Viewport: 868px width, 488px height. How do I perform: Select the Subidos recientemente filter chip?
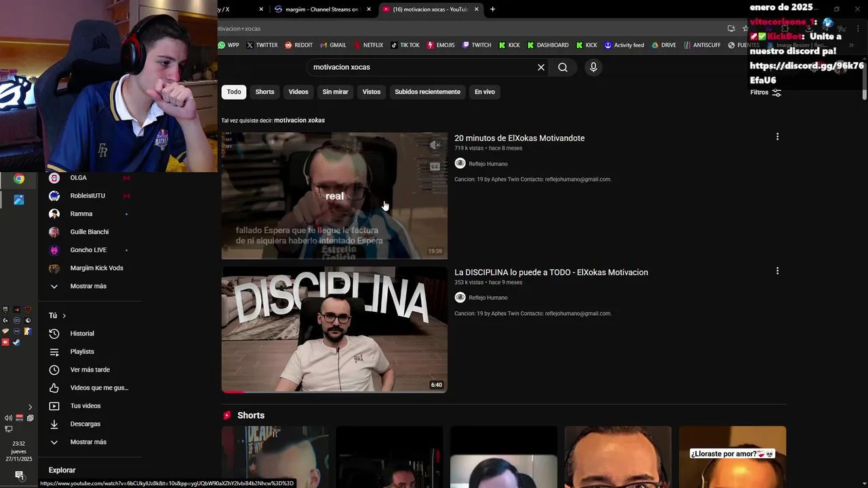click(427, 92)
